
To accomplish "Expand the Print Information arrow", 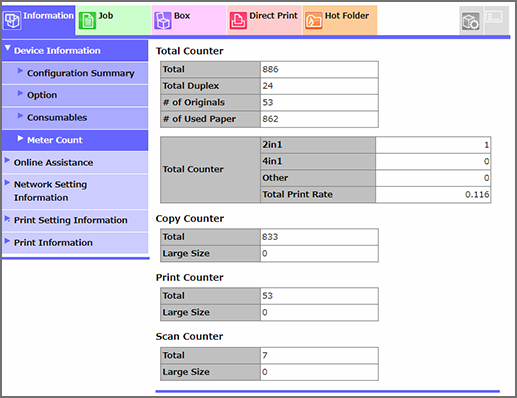I will (x=7, y=240).
